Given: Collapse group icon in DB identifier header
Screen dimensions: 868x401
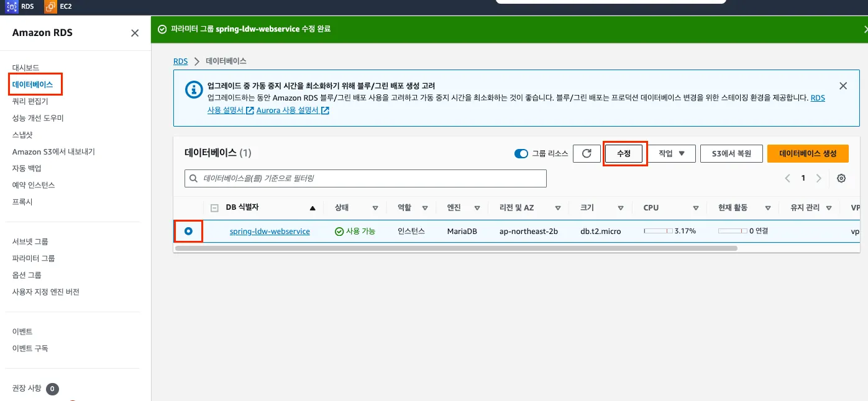Looking at the screenshot, I should point(214,208).
